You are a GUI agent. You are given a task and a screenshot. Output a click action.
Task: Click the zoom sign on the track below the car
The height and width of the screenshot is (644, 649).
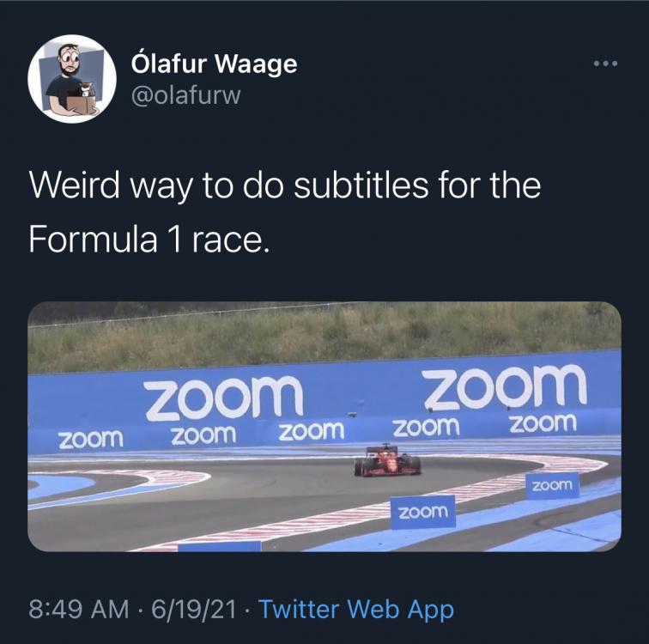click(422, 512)
